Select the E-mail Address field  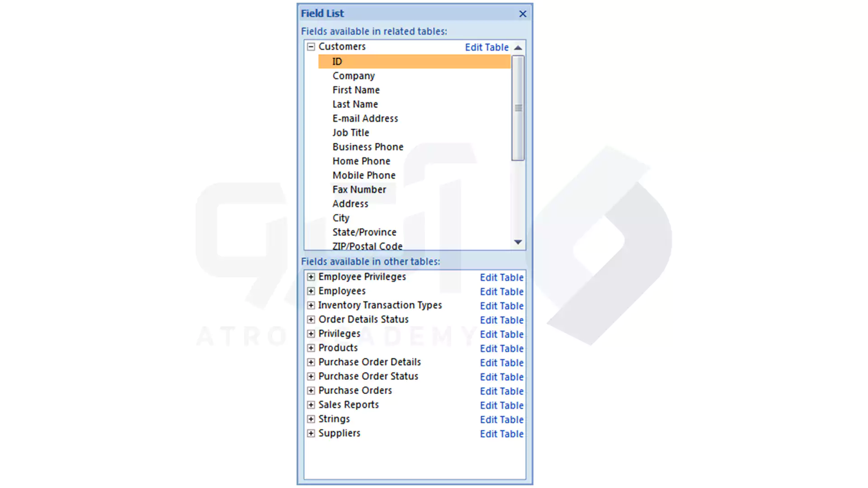365,118
